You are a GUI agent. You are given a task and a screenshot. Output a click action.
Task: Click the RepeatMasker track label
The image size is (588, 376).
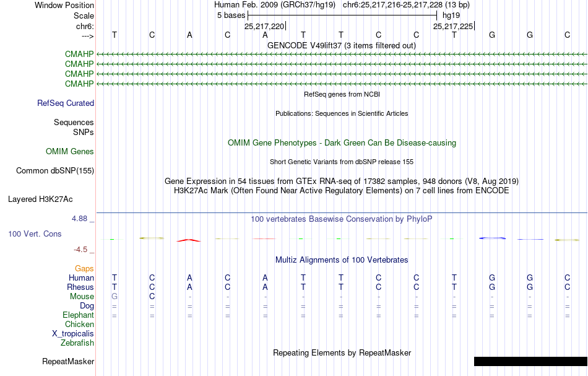coord(68,361)
